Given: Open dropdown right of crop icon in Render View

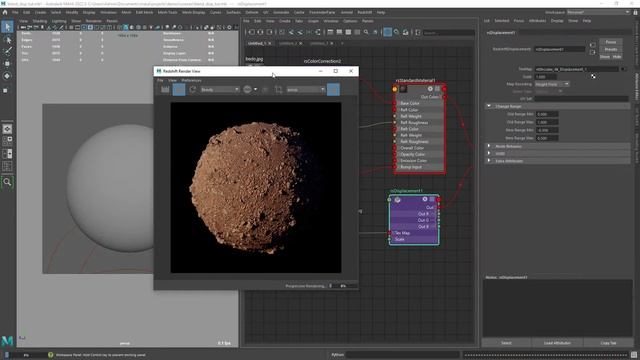Looking at the screenshot, I should pyautogui.click(x=306, y=89).
